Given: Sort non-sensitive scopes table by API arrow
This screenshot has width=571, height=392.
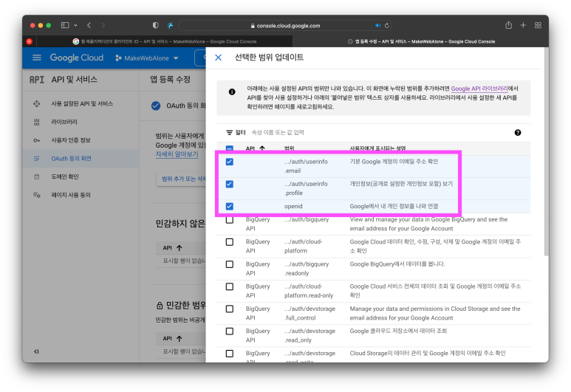Looking at the screenshot, I should pyautogui.click(x=179, y=248).
